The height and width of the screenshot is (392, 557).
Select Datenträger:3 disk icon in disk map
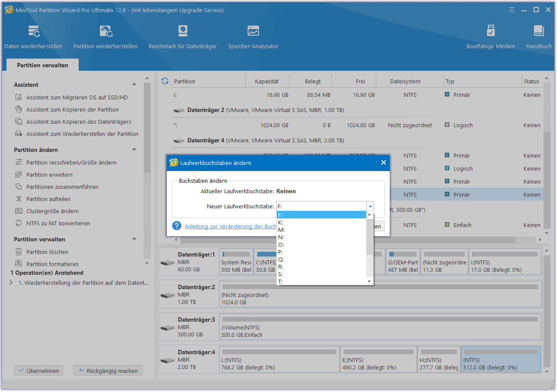click(x=167, y=328)
